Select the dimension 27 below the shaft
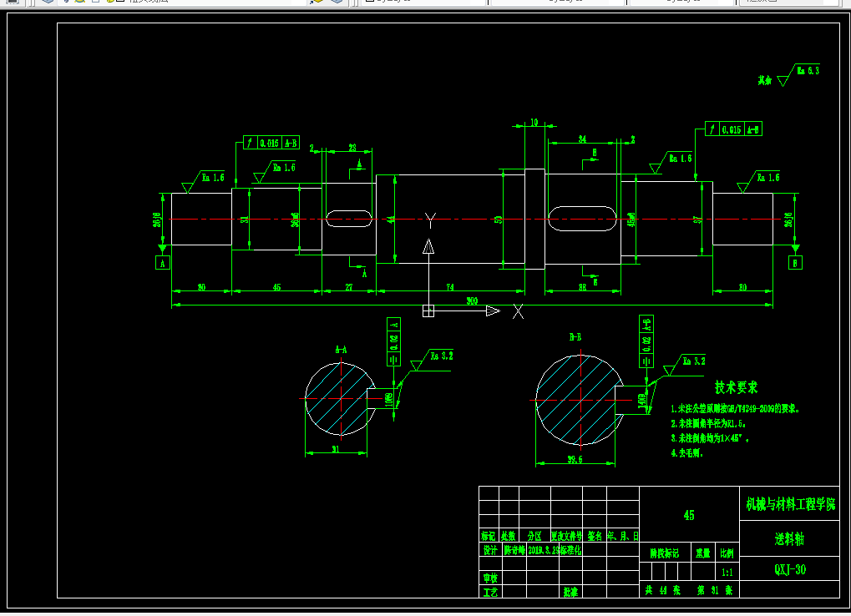Screen dimensions: 851x616 [349, 287]
